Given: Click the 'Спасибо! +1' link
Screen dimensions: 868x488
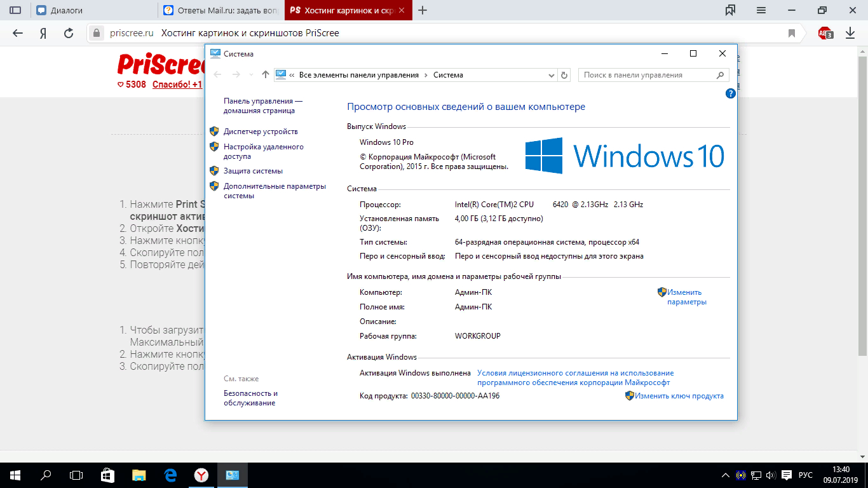Looking at the screenshot, I should [177, 85].
